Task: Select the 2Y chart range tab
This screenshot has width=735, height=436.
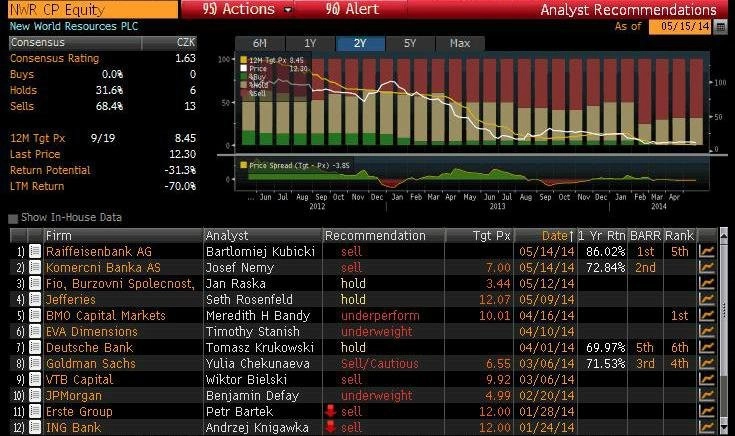Action: tap(360, 43)
